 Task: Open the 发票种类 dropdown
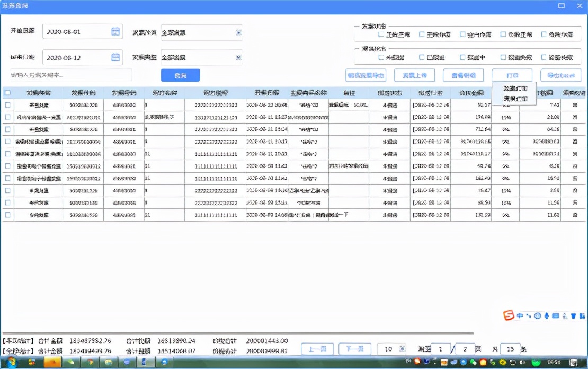(x=238, y=32)
